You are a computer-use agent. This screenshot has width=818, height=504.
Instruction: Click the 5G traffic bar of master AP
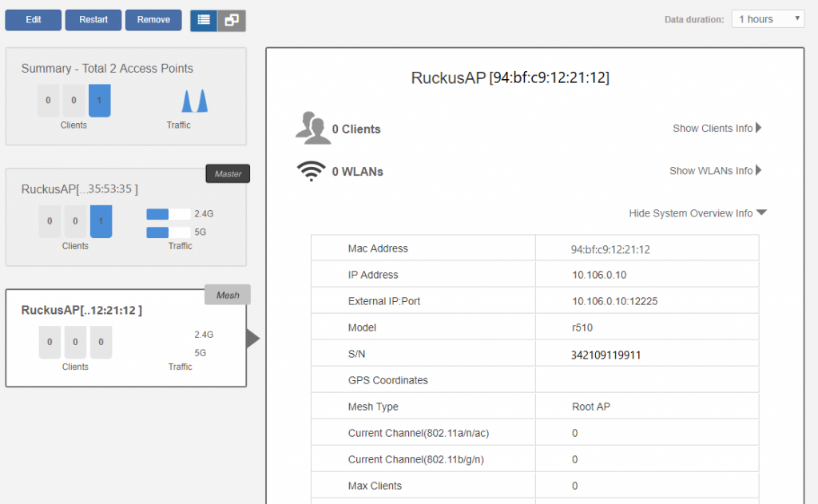(x=169, y=232)
